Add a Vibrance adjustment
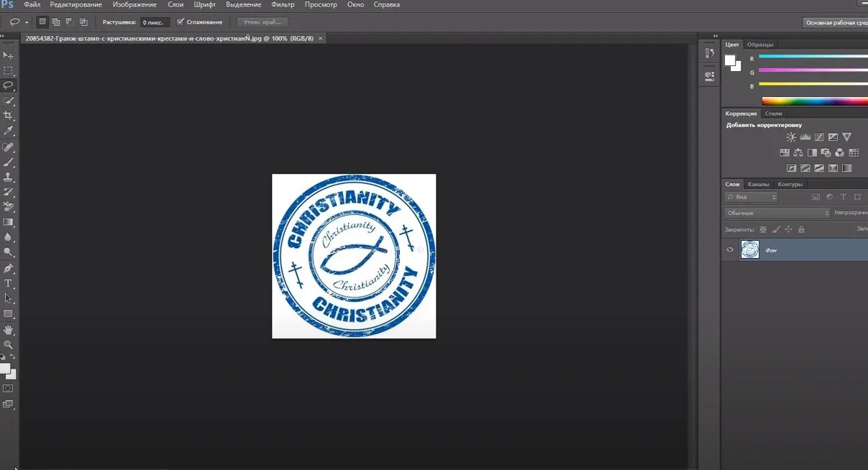 click(846, 137)
